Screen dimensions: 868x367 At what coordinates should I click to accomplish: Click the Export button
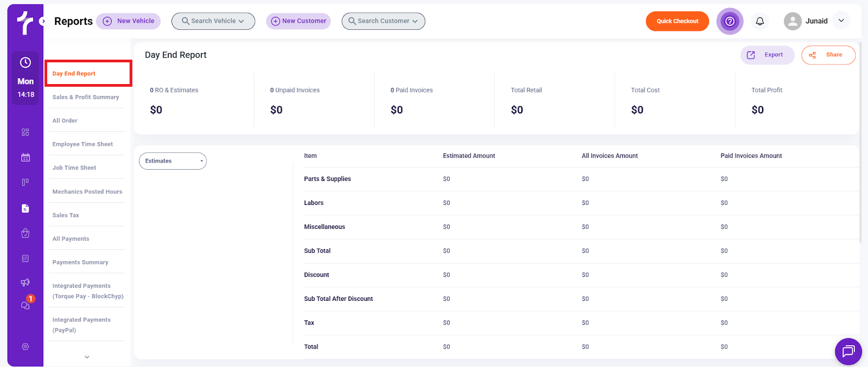[767, 55]
